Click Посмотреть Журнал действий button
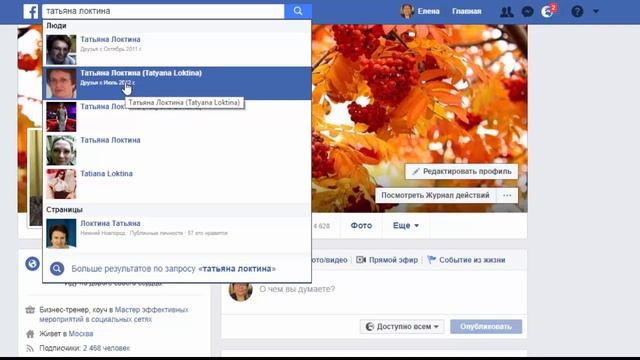Viewport: 640px width, 360px height. click(x=436, y=196)
